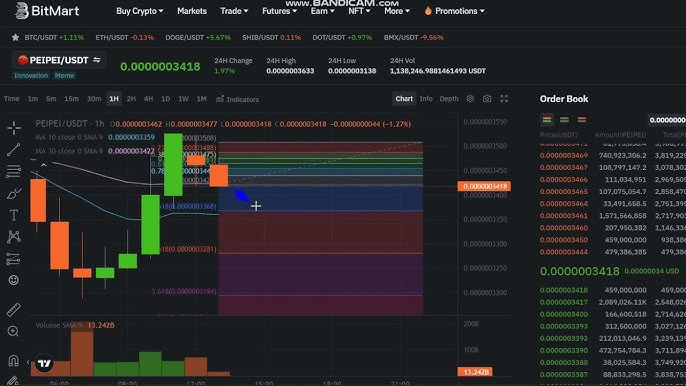This screenshot has width=686, height=386.
Task: Open the DOGE/USDT ticker pair
Action: [198, 38]
